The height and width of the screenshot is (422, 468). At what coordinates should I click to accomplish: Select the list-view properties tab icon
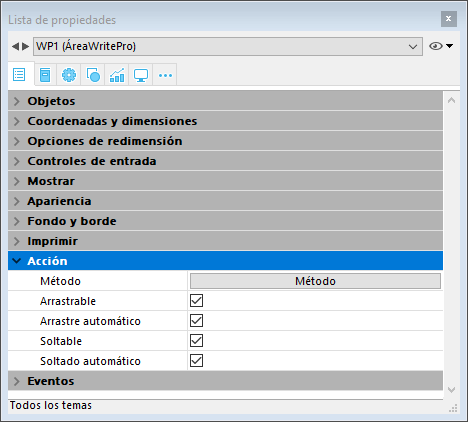[19, 75]
